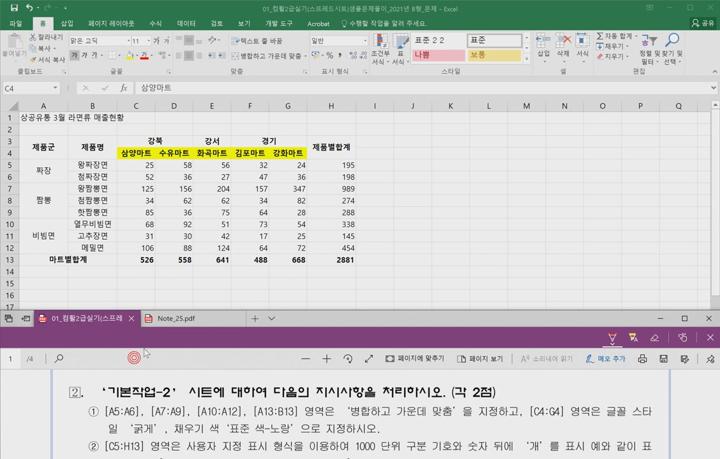The image size is (720, 459).
Task: Click the formula bar with 삼양마트
Action: coord(420,88)
